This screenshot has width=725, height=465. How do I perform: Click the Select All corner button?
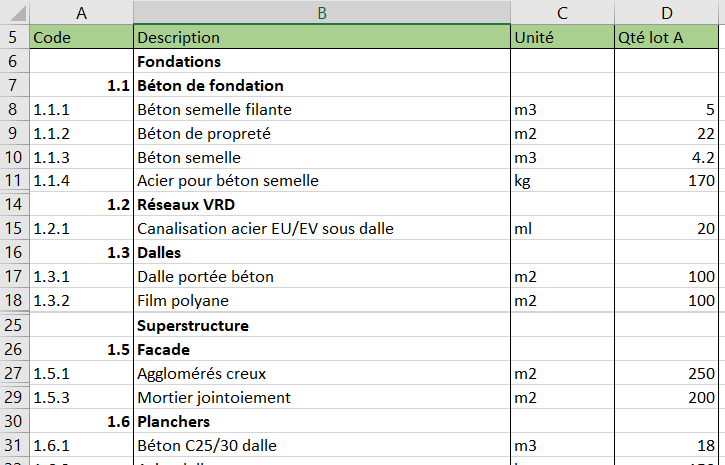pos(14,13)
